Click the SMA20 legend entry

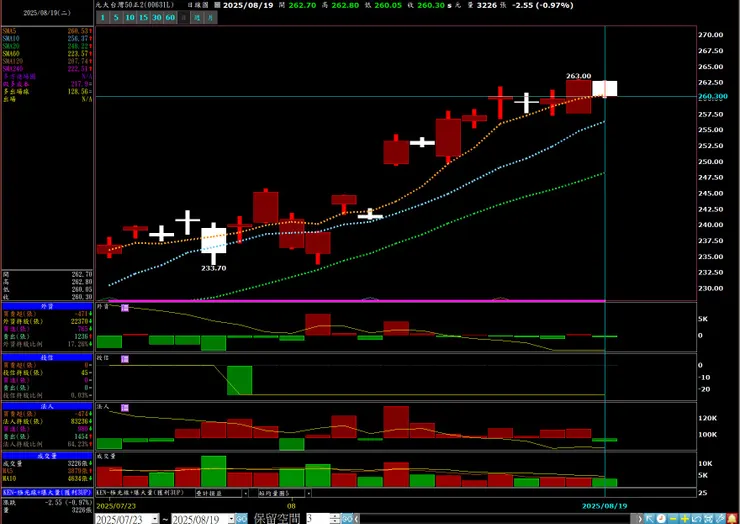(47, 46)
